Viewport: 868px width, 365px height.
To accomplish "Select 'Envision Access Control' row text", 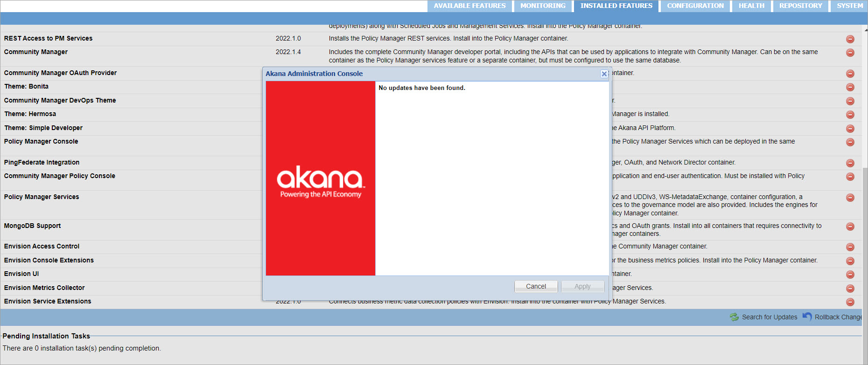I will (42, 246).
